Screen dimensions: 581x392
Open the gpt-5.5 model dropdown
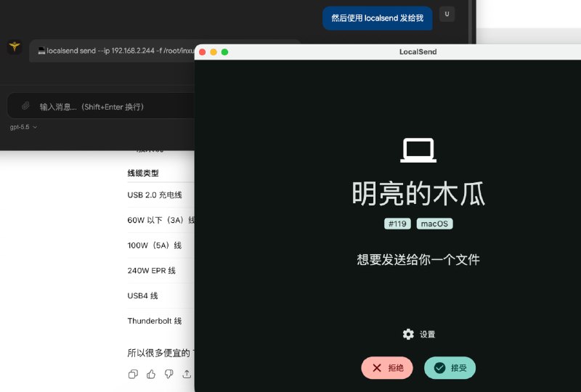point(23,127)
